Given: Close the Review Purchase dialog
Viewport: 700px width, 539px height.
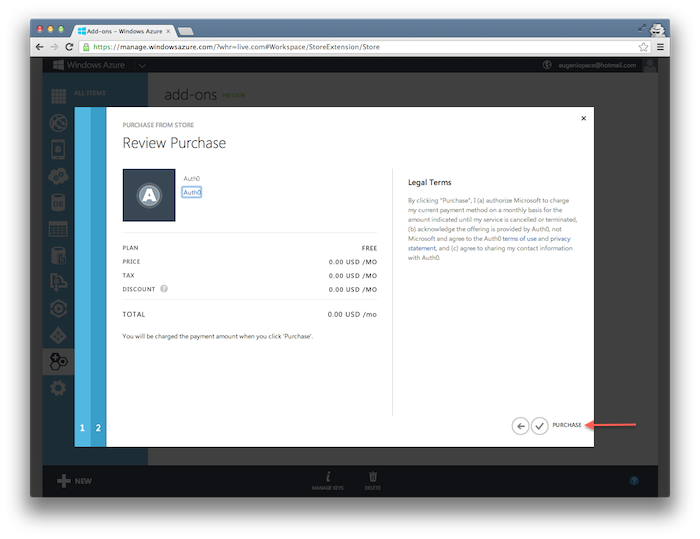Looking at the screenshot, I should coord(583,118).
